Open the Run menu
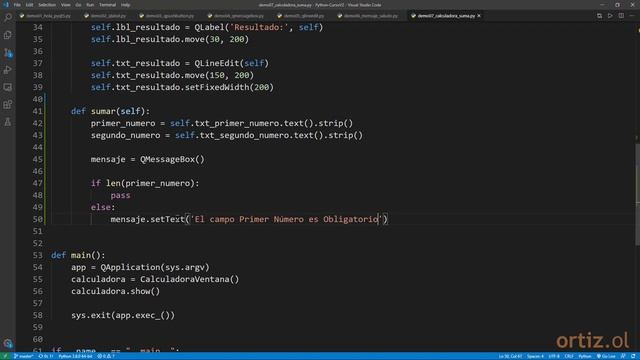 tap(90, 5)
